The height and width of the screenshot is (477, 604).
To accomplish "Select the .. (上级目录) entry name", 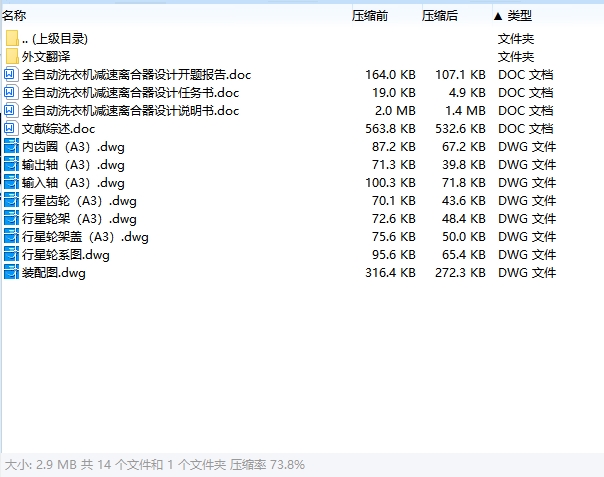I will pyautogui.click(x=55, y=39).
